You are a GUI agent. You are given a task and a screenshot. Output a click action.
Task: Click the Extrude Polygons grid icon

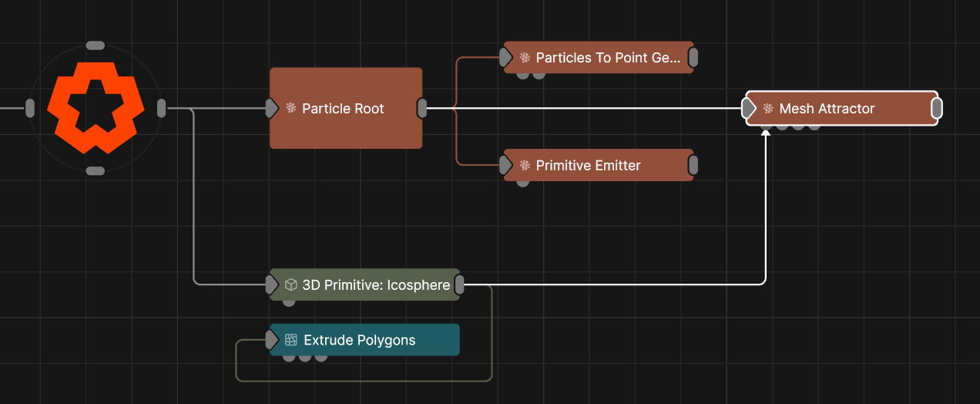[291, 340]
